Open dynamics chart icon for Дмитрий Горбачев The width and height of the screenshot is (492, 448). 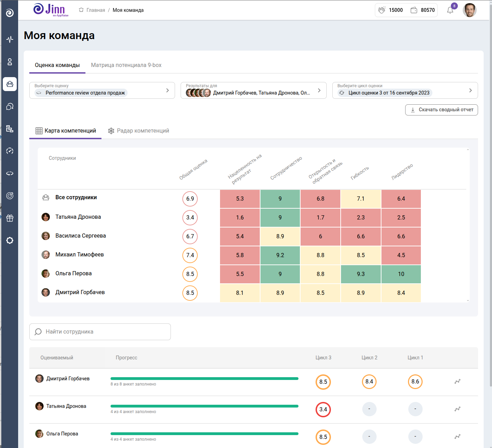click(457, 382)
